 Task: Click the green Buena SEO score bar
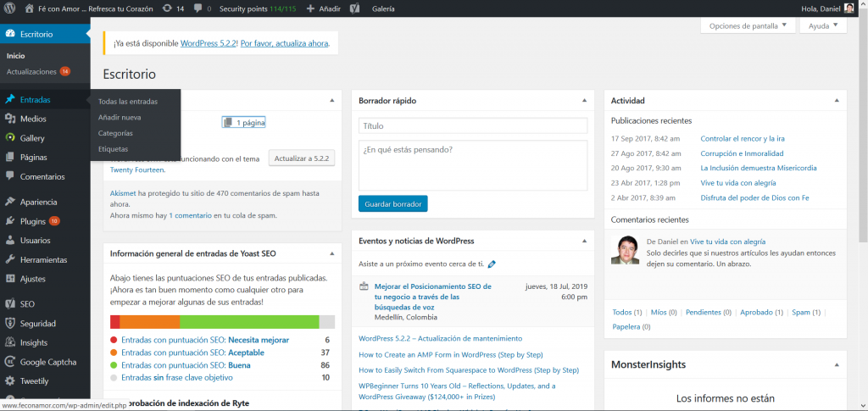pyautogui.click(x=248, y=322)
